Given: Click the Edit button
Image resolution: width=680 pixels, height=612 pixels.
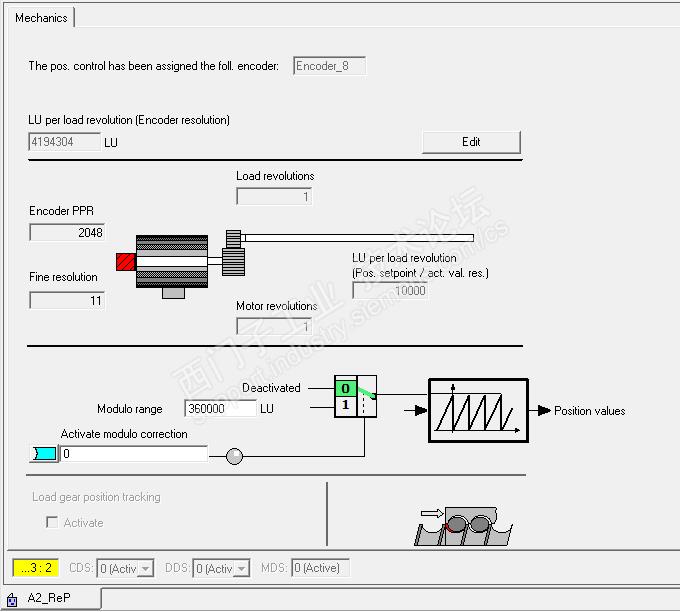Looking at the screenshot, I should click(471, 142).
